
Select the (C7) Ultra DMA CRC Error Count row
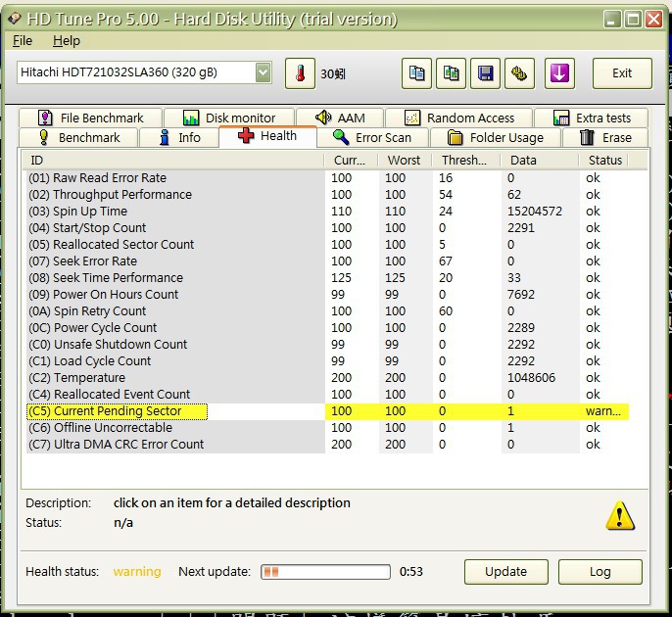[x=327, y=446]
